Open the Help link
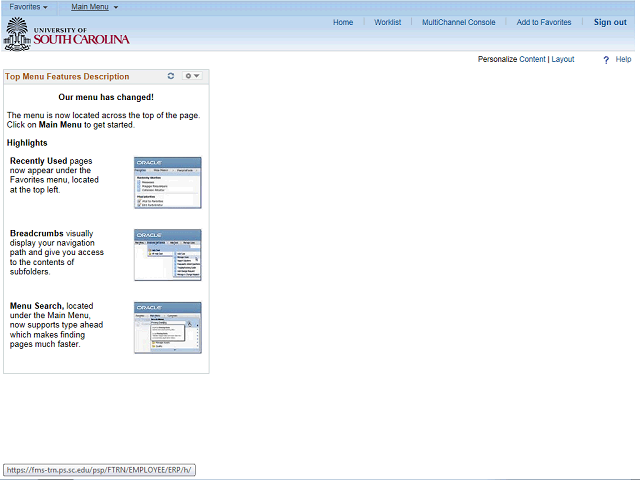 [623, 59]
